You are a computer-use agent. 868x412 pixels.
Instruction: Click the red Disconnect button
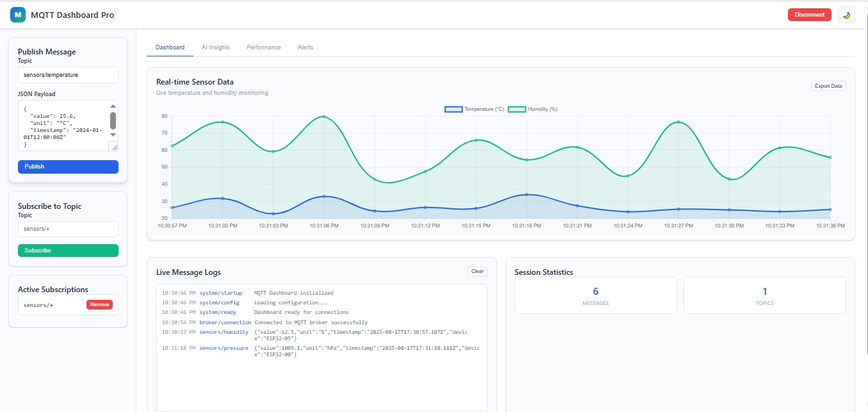click(809, 15)
